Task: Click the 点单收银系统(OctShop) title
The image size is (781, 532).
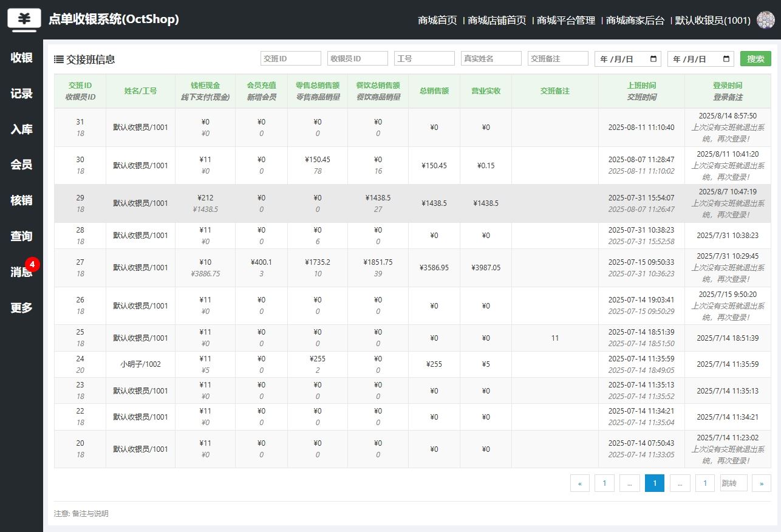Action: (114, 19)
